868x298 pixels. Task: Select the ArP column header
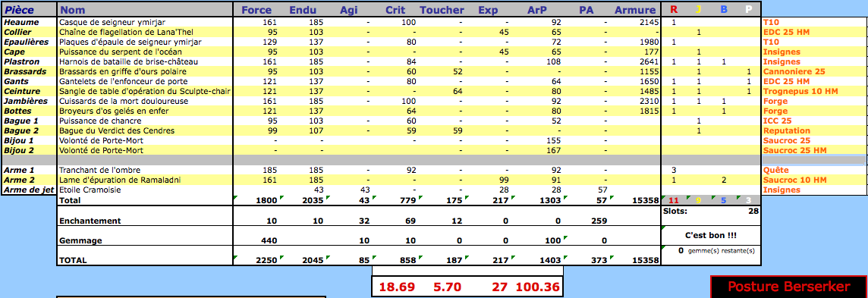[537, 10]
